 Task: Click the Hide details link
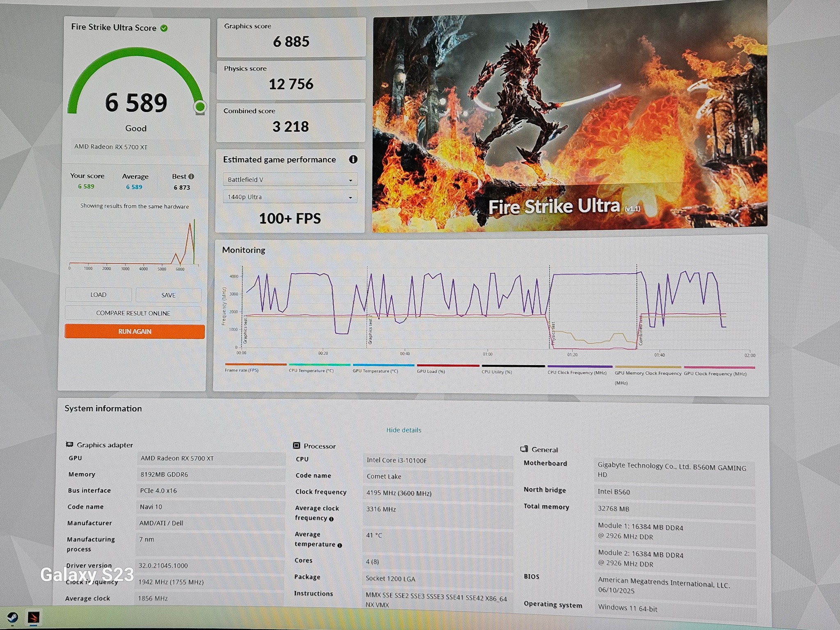point(404,430)
